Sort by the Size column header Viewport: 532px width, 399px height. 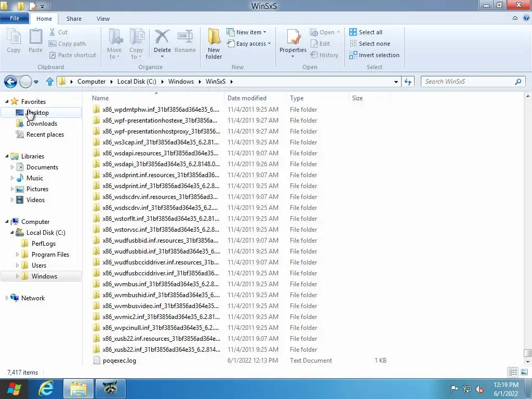(369, 98)
